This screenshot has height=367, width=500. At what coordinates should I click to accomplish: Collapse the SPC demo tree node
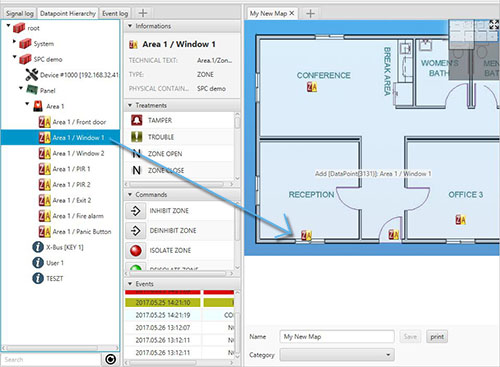(x=14, y=57)
